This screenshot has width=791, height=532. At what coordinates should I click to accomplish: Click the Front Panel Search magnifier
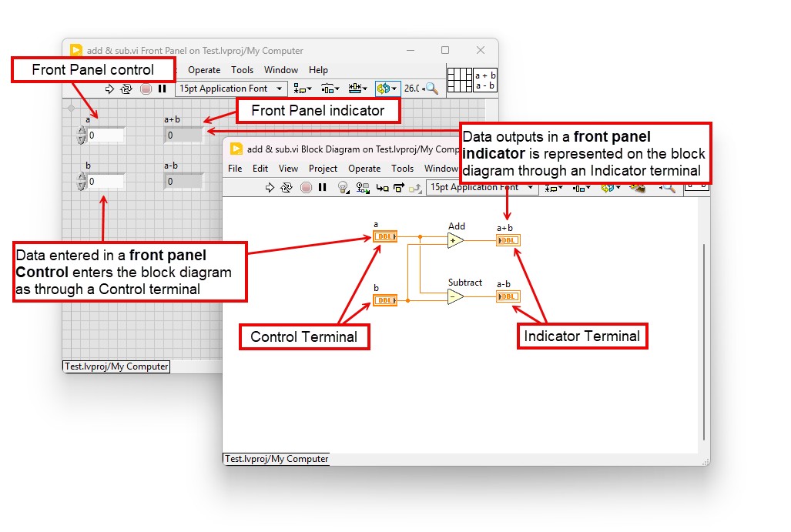(432, 89)
